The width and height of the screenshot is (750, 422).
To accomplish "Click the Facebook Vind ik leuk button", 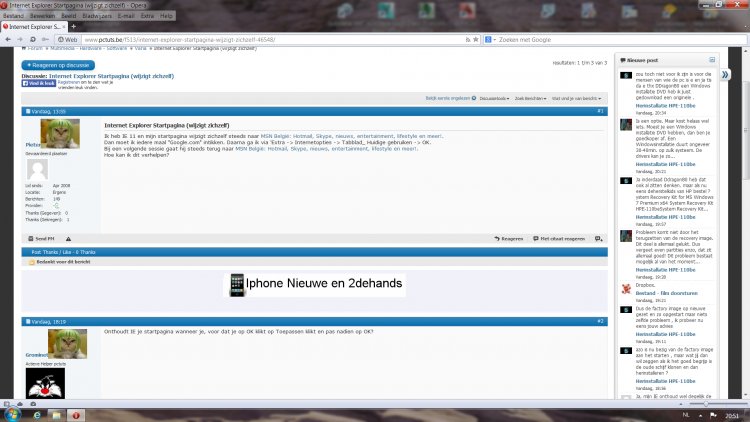I will click(x=39, y=83).
